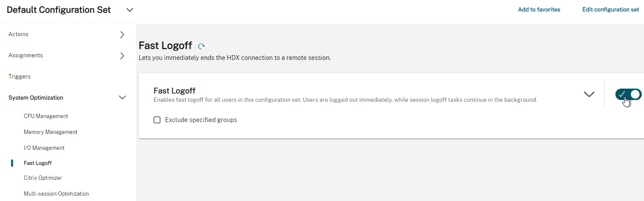Select CPU Management in sidebar
This screenshot has height=201, width=644.
coord(46,116)
